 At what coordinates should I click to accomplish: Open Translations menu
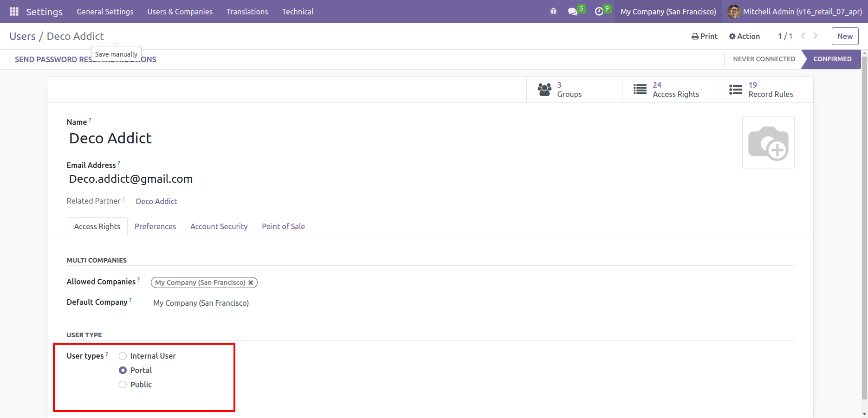tap(247, 12)
